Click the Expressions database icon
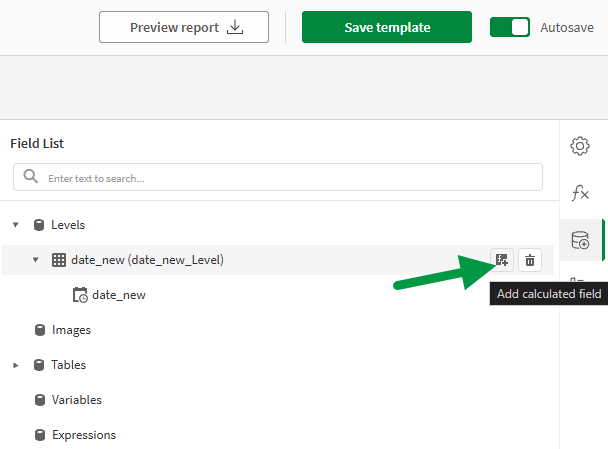Image resolution: width=608 pixels, height=449 pixels. 40,435
